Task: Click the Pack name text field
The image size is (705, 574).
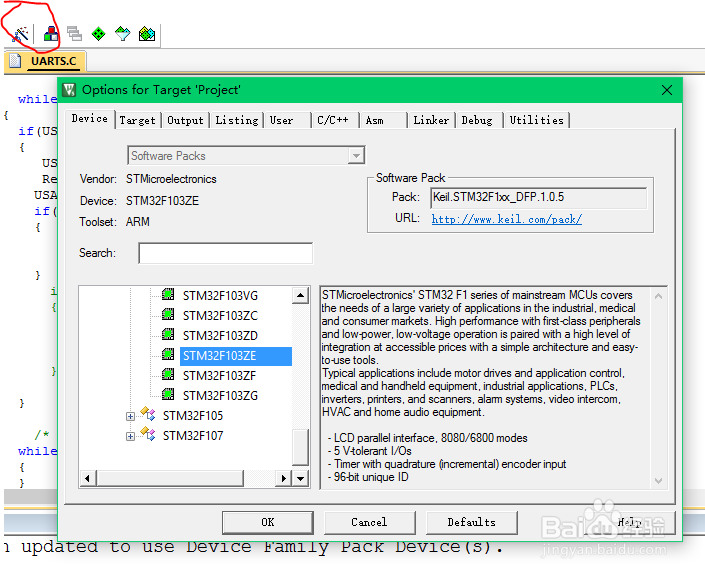Action: pyautogui.click(x=539, y=198)
